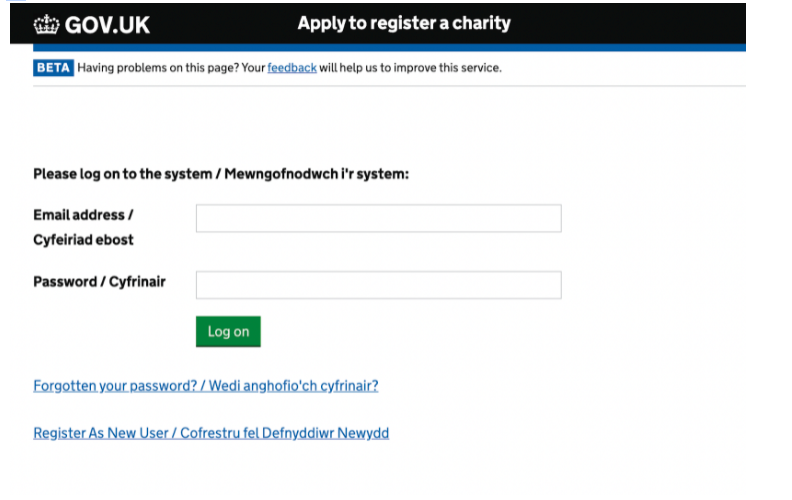The width and height of the screenshot is (792, 500).
Task: Click the 'Password / Cyfrinair' field label
Action: coord(99,282)
